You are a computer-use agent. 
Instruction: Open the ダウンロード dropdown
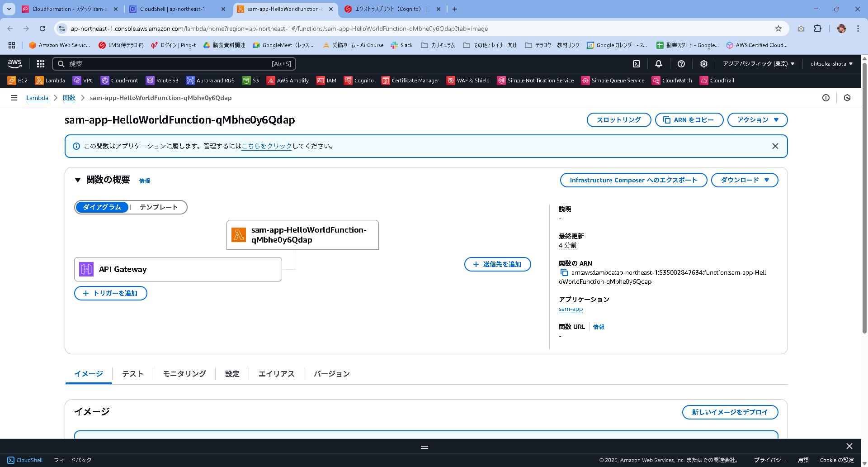pos(744,180)
